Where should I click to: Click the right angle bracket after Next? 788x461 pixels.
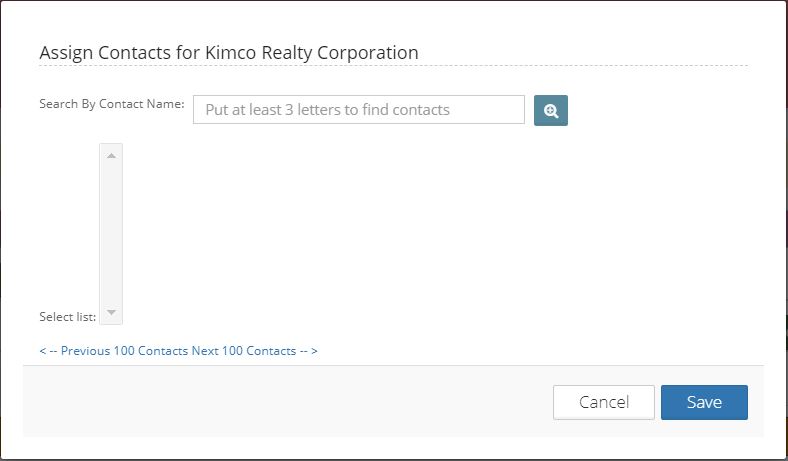(314, 351)
